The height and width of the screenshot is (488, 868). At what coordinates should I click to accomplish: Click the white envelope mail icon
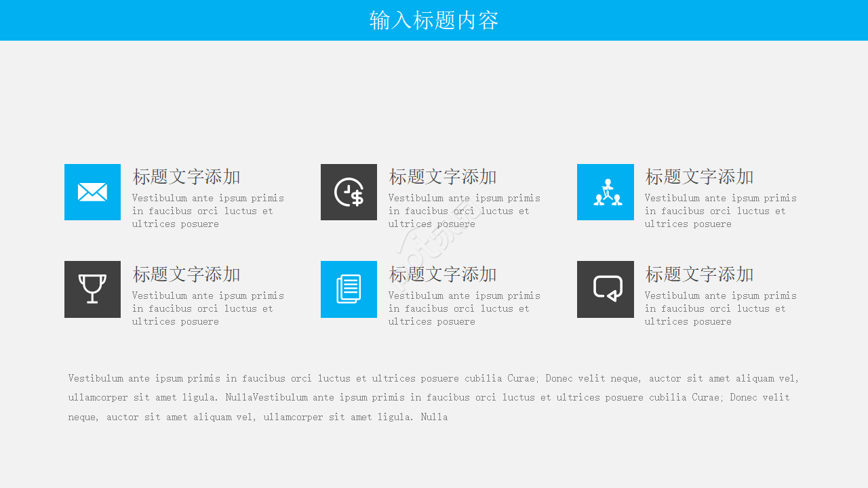pos(92,192)
